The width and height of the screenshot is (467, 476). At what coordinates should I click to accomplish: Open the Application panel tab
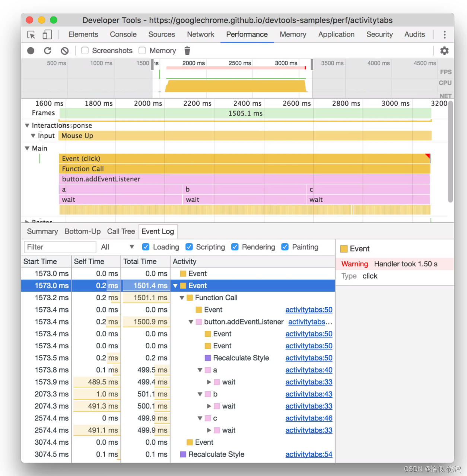336,34
